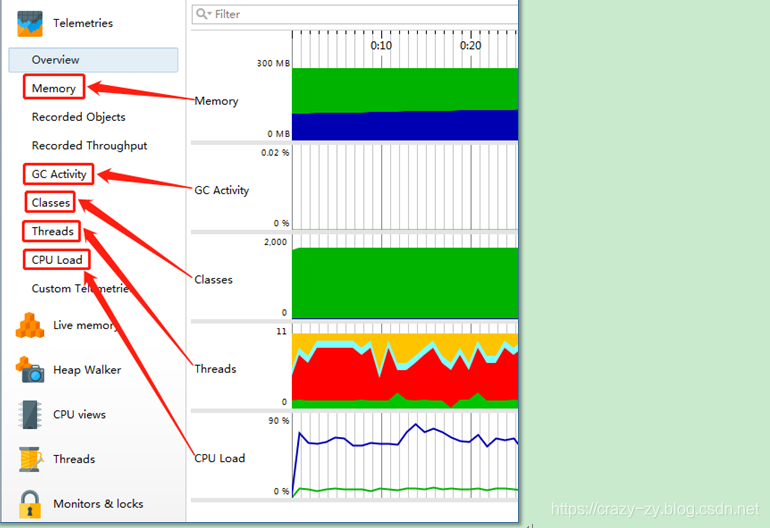Select Classes in the sidebar
The height and width of the screenshot is (528, 770).
coord(51,202)
